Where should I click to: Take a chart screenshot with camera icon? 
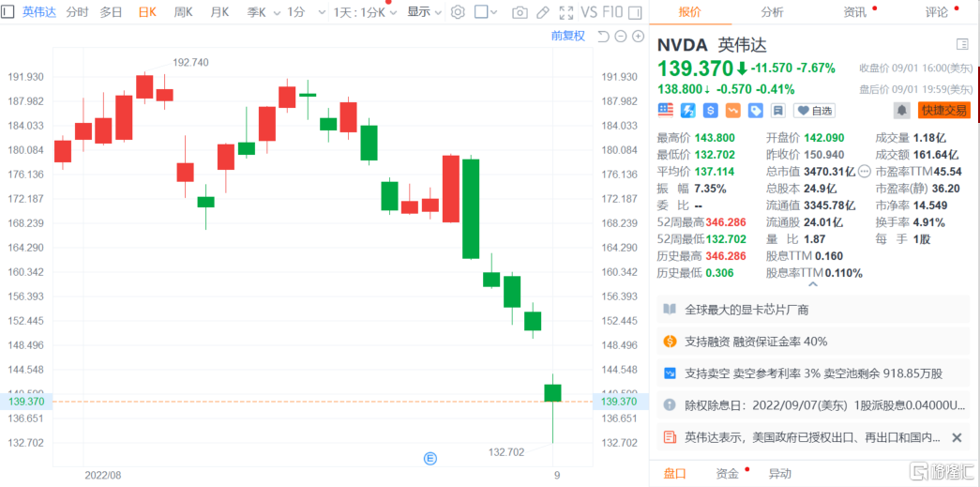[x=520, y=12]
